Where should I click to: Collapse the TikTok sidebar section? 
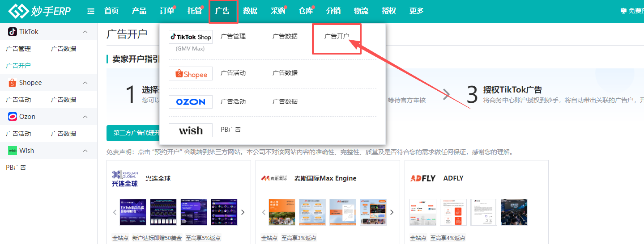pyautogui.click(x=85, y=32)
